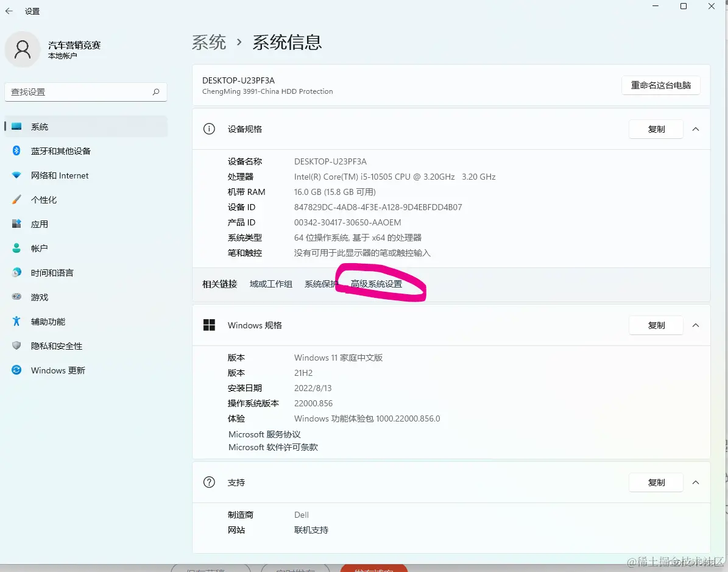
Task: Click the 时间和语言 globe clock icon
Action: [x=16, y=272]
